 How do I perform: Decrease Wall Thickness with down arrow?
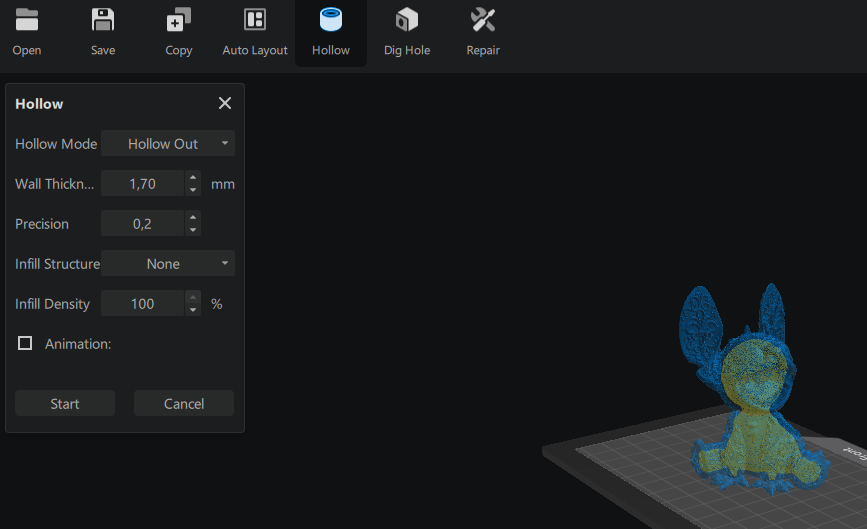[x=193, y=190]
